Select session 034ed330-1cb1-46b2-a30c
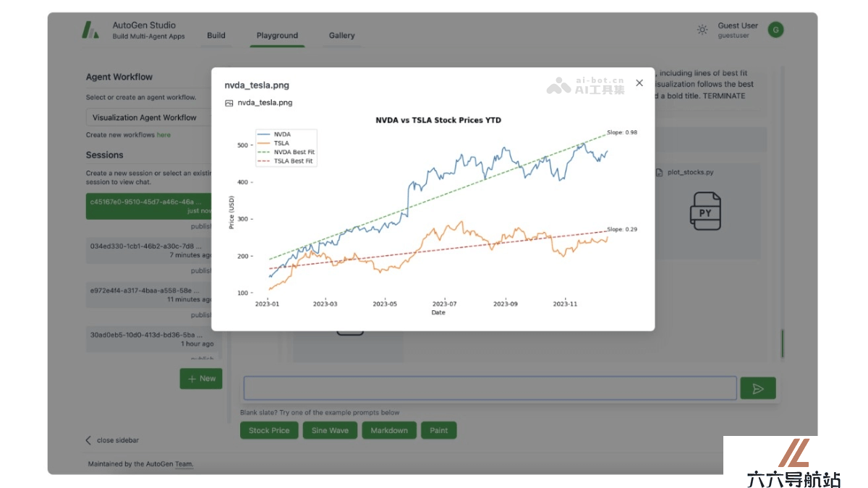The width and height of the screenshot is (868, 488). [x=148, y=250]
